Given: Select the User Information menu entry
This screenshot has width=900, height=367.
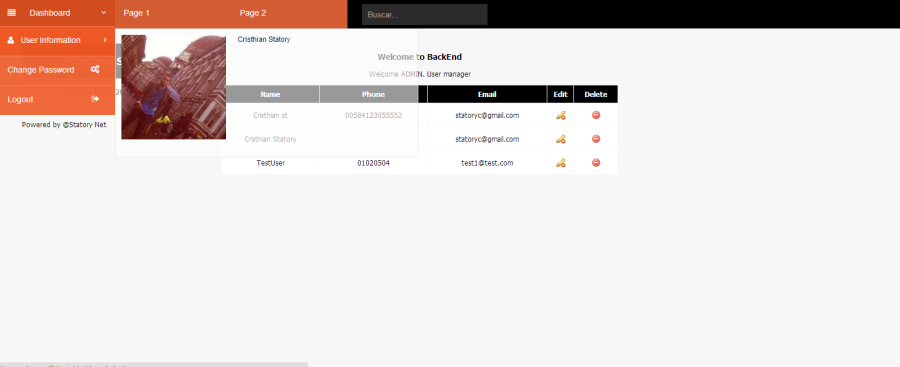Looking at the screenshot, I should point(57,40).
